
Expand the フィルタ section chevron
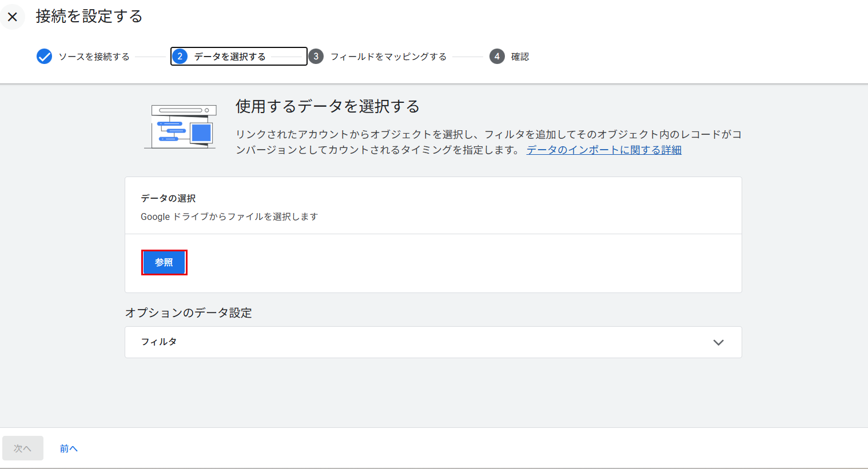tap(719, 342)
